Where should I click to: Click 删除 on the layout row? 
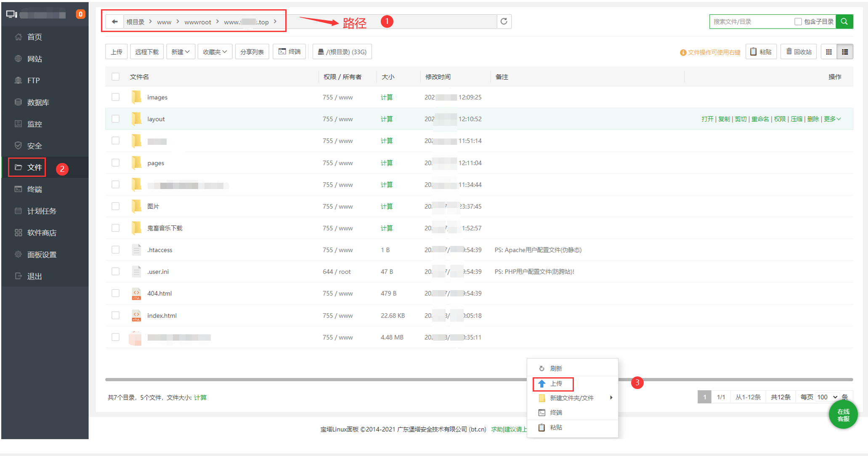pos(813,119)
